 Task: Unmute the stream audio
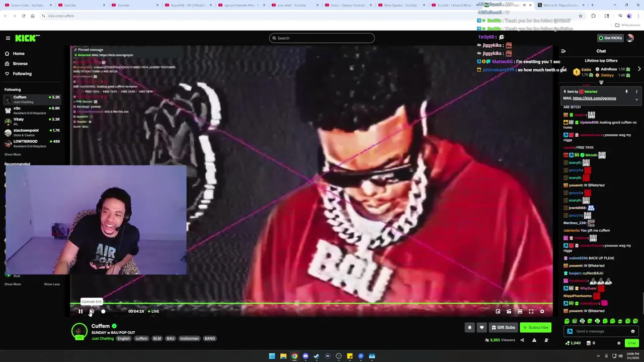click(92, 311)
